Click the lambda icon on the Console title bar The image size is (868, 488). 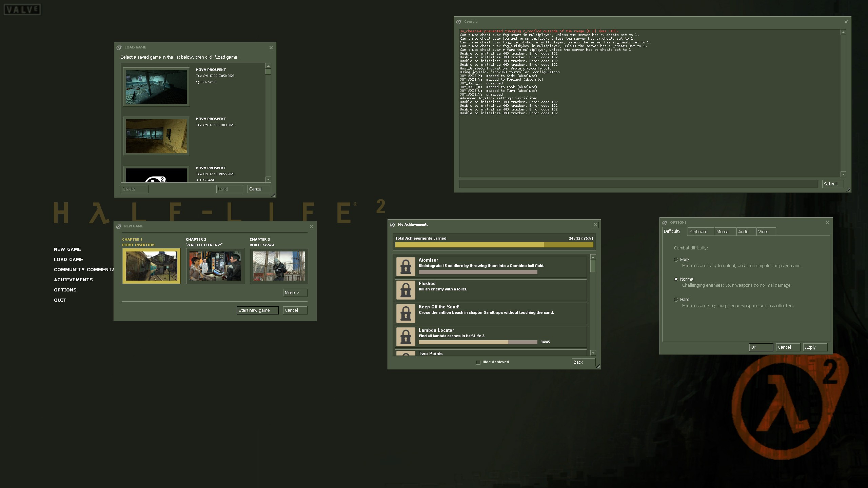459,21
